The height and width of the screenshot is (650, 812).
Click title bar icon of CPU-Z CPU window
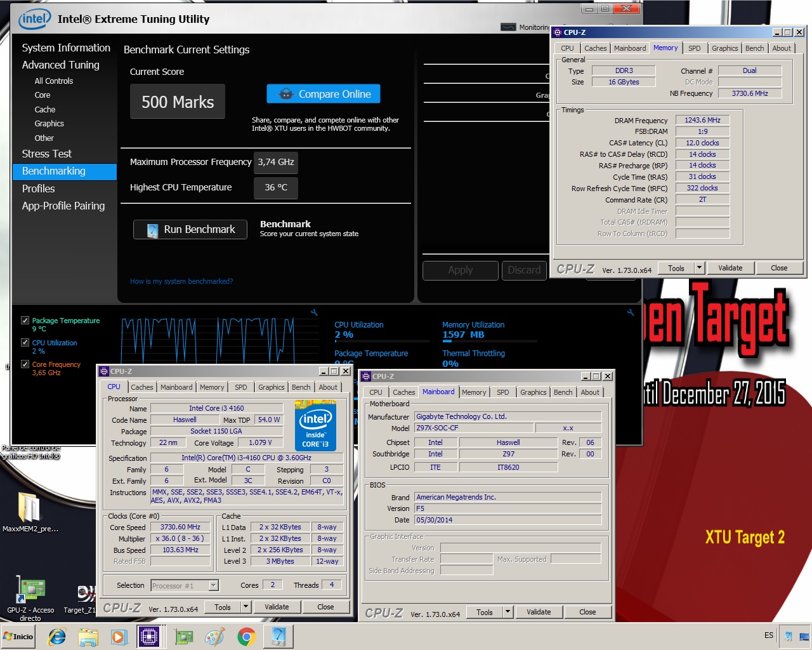[x=105, y=371]
